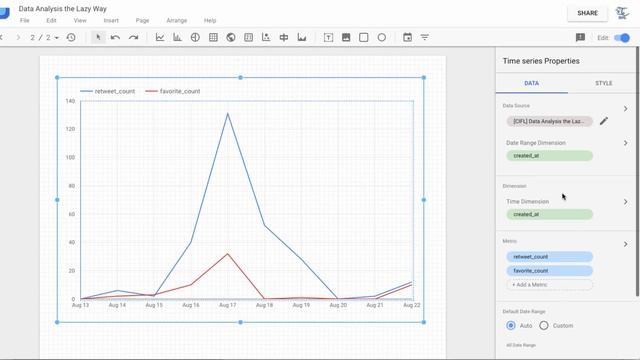Expand the Date Range Dimension chevron
The height and width of the screenshot is (360, 640).
[625, 143]
